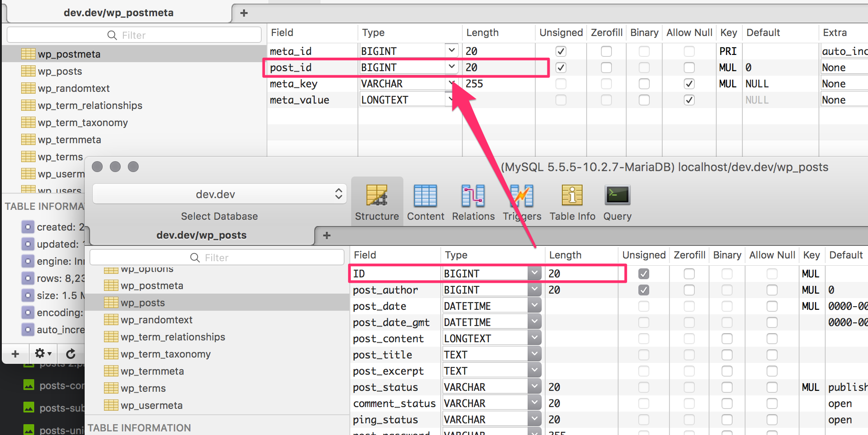Click the publish default value cell

pos(847,387)
